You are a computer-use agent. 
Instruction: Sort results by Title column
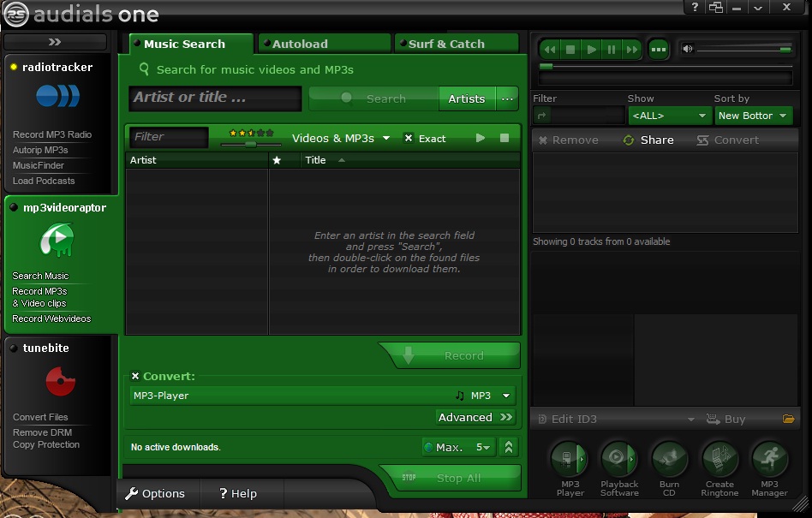[410, 160]
